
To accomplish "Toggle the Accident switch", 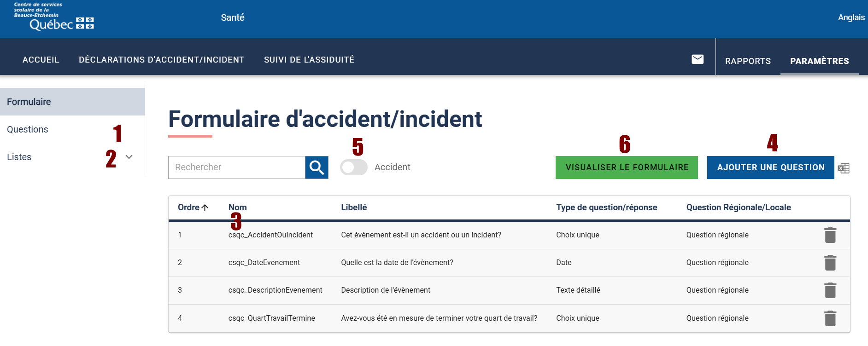I will [x=354, y=167].
